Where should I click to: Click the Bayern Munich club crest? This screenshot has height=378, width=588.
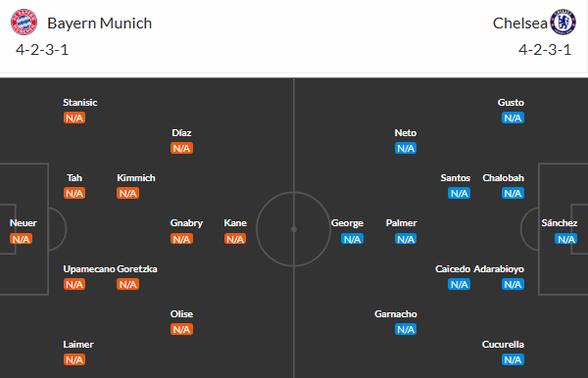point(24,23)
